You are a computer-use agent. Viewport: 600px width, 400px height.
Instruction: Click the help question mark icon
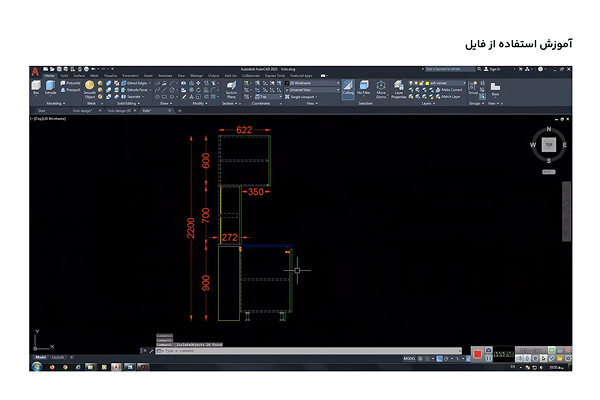tap(540, 69)
